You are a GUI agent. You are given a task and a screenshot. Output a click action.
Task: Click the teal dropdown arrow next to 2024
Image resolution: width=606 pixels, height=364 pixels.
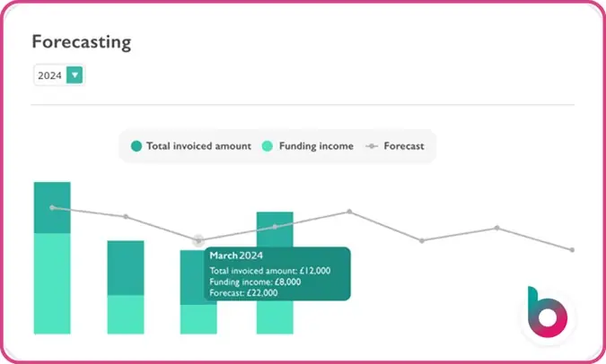75,75
